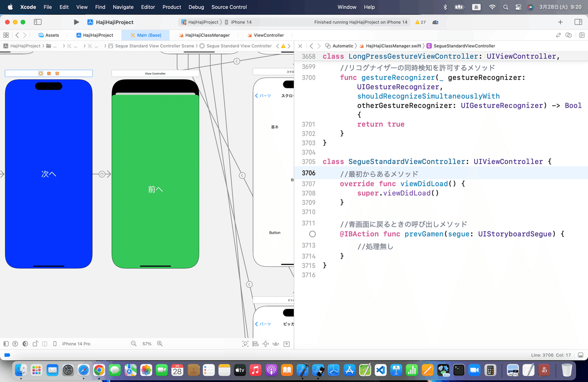The width and height of the screenshot is (588, 382).
Task: Go forward in assistant editor history
Action: point(318,46)
